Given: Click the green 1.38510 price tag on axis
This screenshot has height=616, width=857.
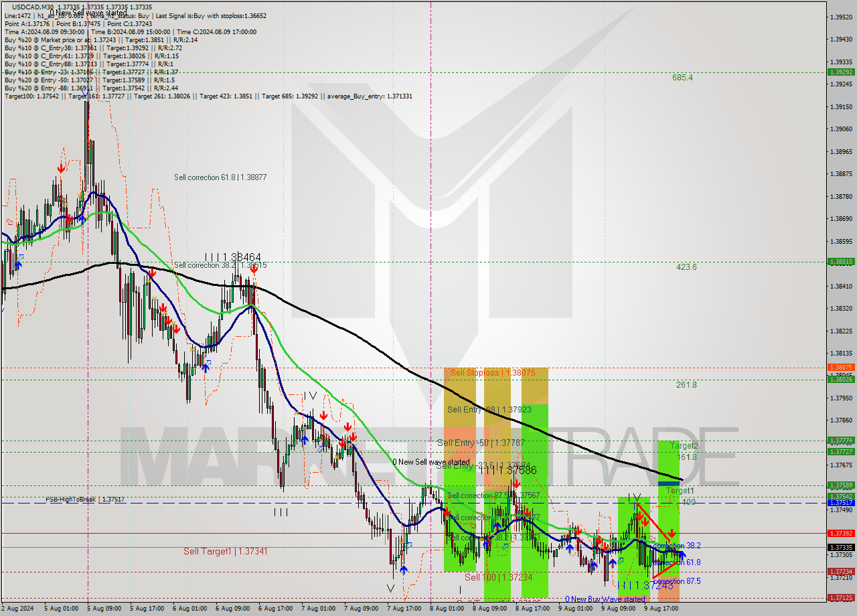Looking at the screenshot, I should 840,262.
